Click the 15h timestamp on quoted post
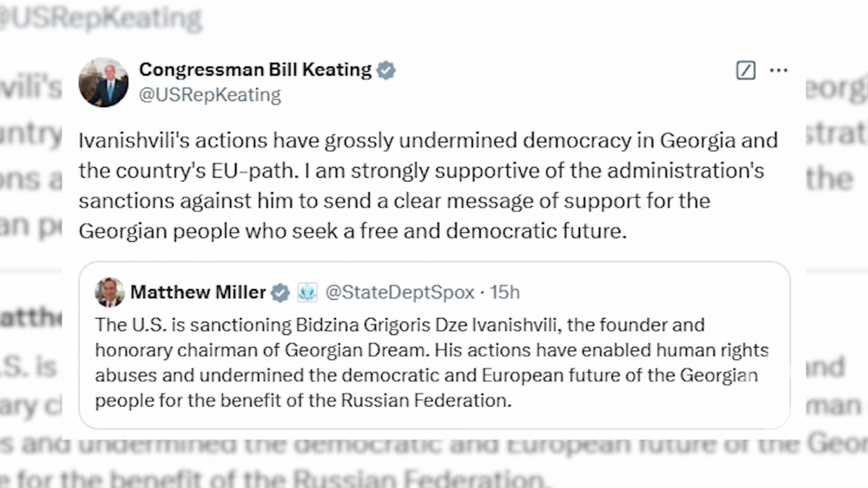This screenshot has width=868, height=488. click(x=505, y=293)
